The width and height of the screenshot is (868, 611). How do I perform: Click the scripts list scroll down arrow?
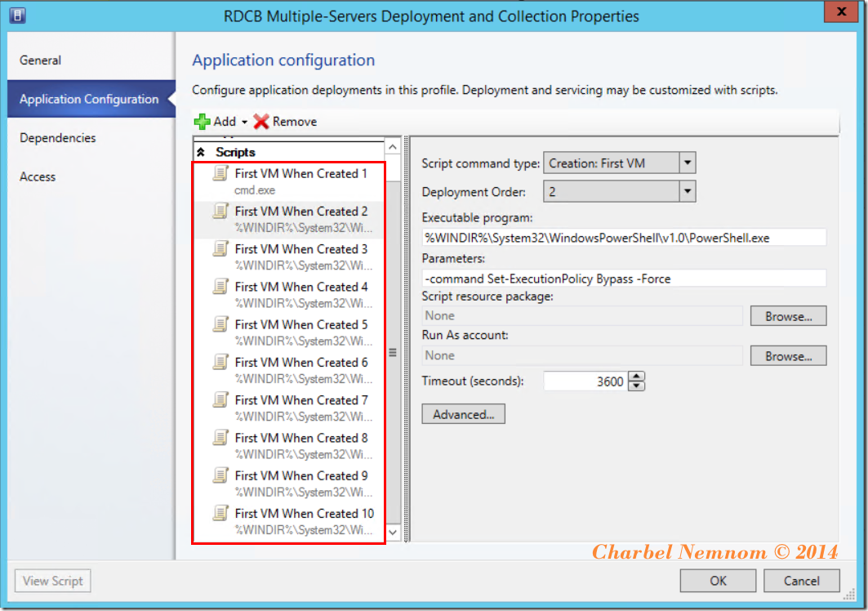pos(393,533)
